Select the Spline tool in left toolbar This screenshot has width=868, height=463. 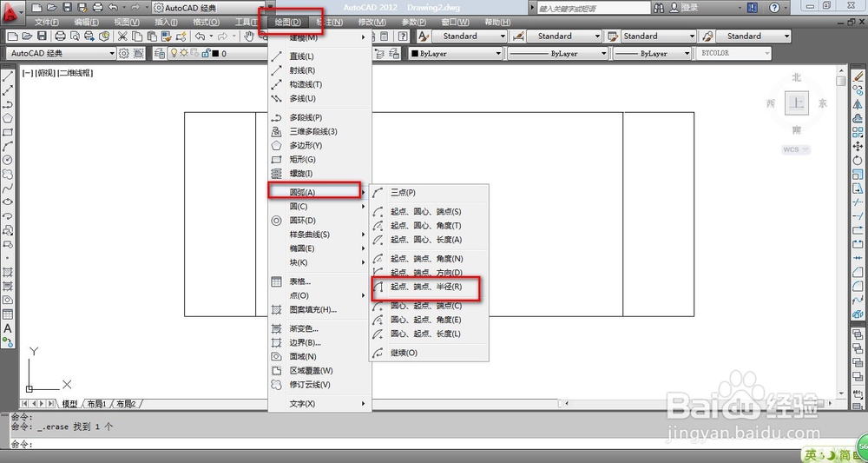pos(8,189)
